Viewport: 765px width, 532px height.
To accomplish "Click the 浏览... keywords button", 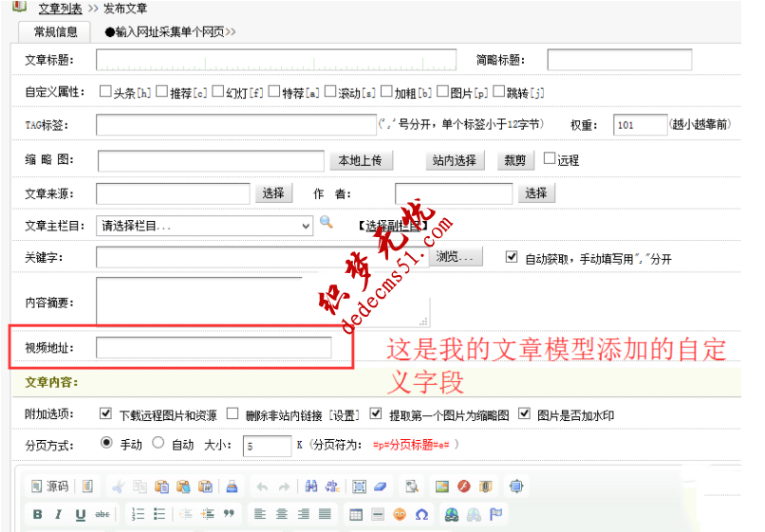I will coord(456,256).
